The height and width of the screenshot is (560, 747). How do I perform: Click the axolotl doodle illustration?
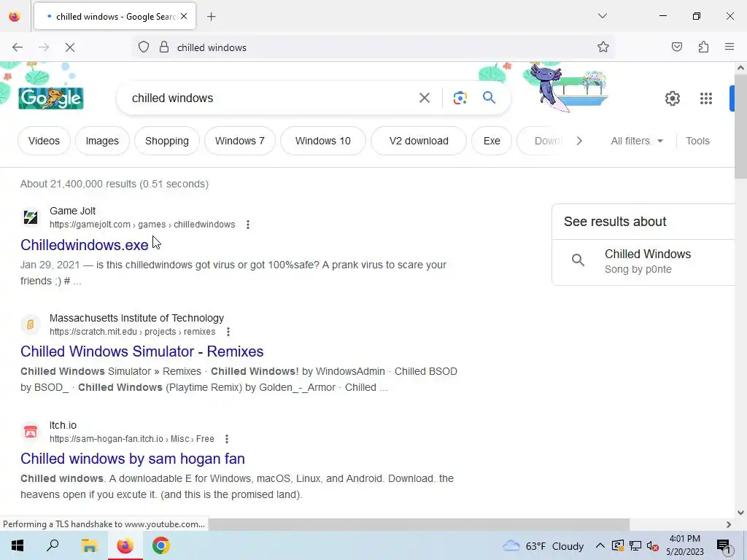[567, 88]
